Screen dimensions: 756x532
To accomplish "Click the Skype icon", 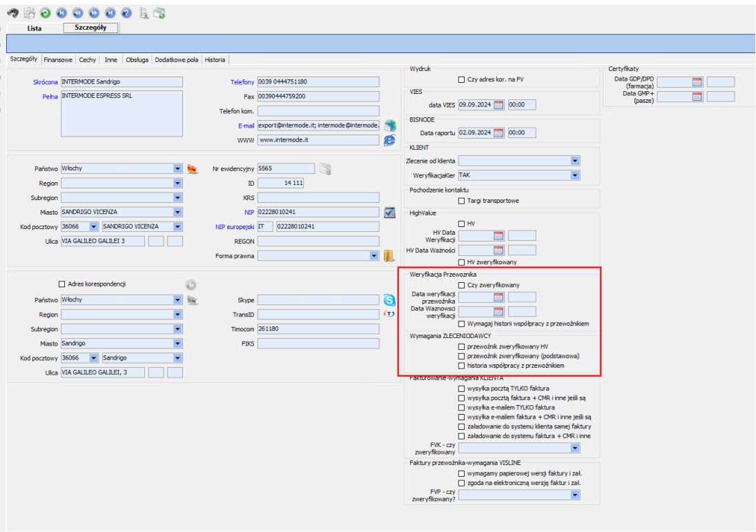I will click(x=389, y=299).
